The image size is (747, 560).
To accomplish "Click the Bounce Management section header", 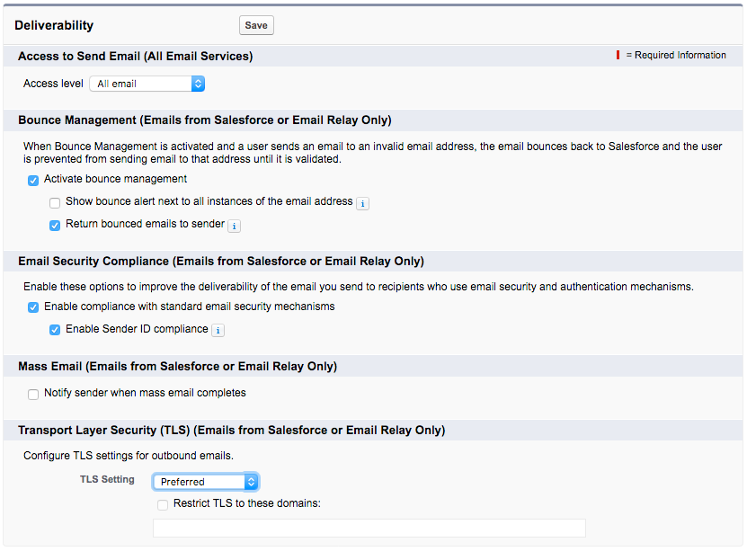I will [204, 120].
